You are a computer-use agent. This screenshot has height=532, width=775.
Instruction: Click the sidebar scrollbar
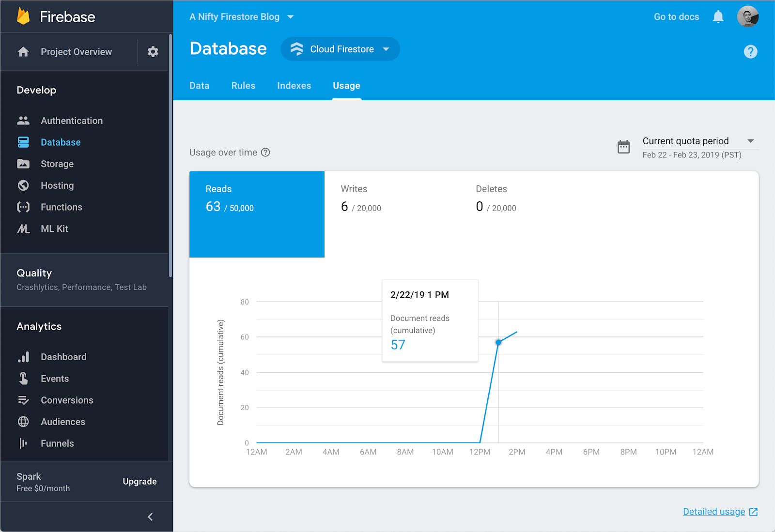[170, 155]
